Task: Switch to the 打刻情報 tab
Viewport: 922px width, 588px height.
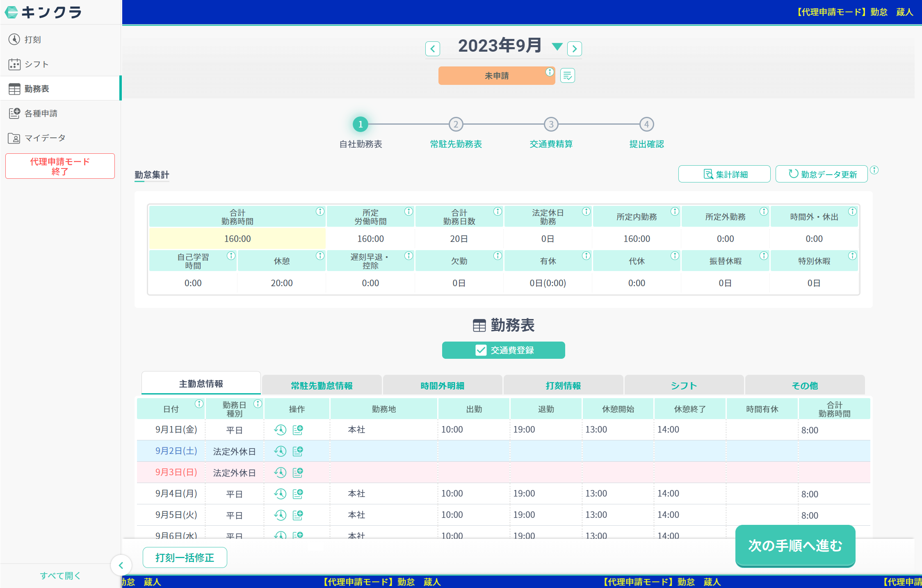Action: [x=563, y=385]
